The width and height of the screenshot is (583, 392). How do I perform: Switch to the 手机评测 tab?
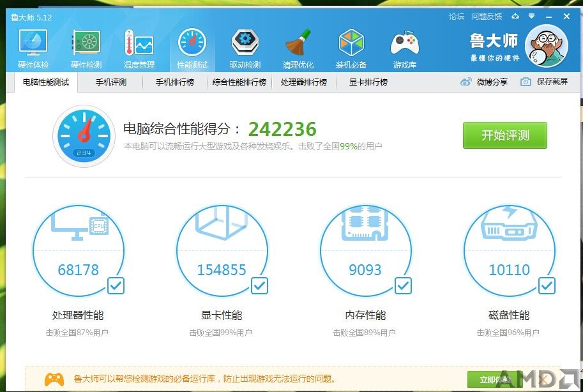111,82
